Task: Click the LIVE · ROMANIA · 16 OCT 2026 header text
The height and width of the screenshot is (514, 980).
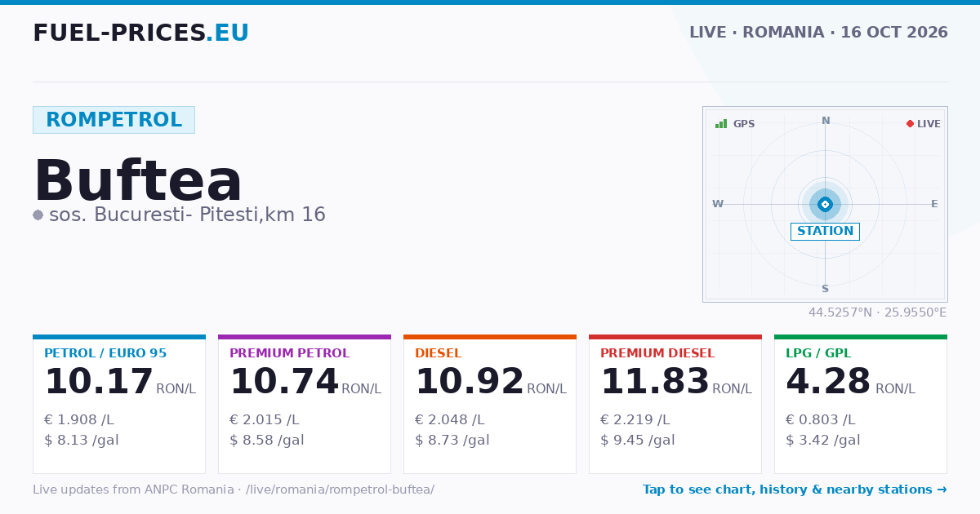Action: (x=818, y=33)
